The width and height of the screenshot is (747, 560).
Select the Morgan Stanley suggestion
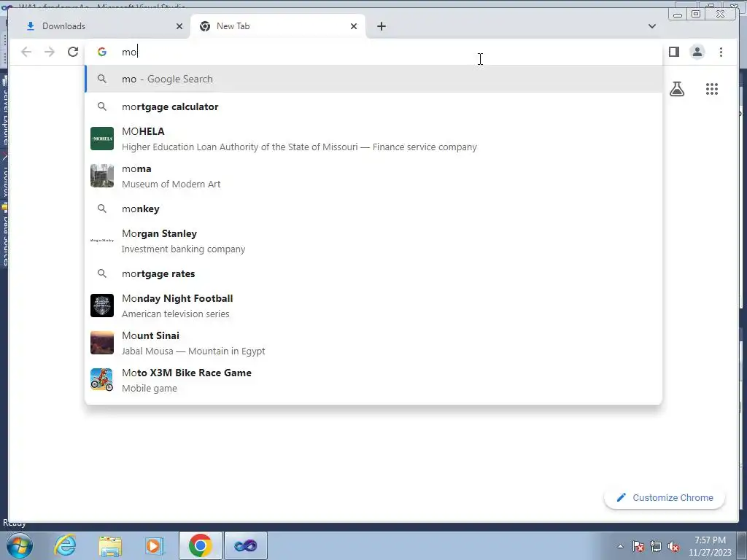[373, 241]
